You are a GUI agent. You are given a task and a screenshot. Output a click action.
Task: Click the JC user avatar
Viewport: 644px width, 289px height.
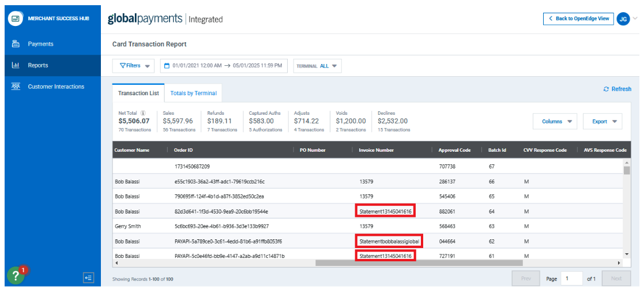coord(623,18)
